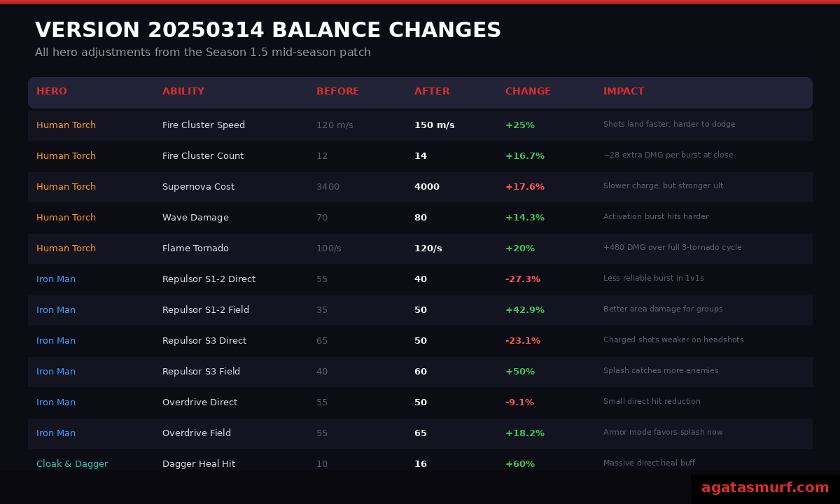Select the Repulsor S1-2 Direct cell
Screen dimensions: 840x504
209,279
